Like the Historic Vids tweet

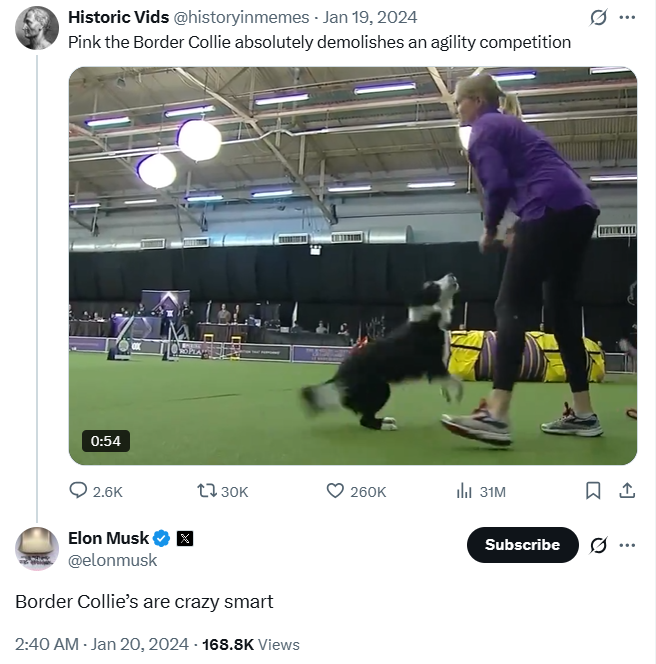[336, 491]
